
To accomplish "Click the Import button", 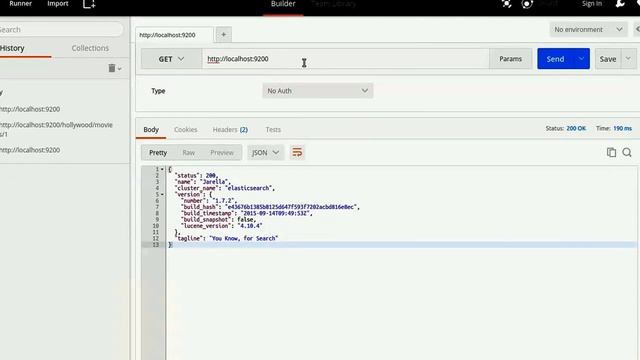I will (x=58, y=4).
